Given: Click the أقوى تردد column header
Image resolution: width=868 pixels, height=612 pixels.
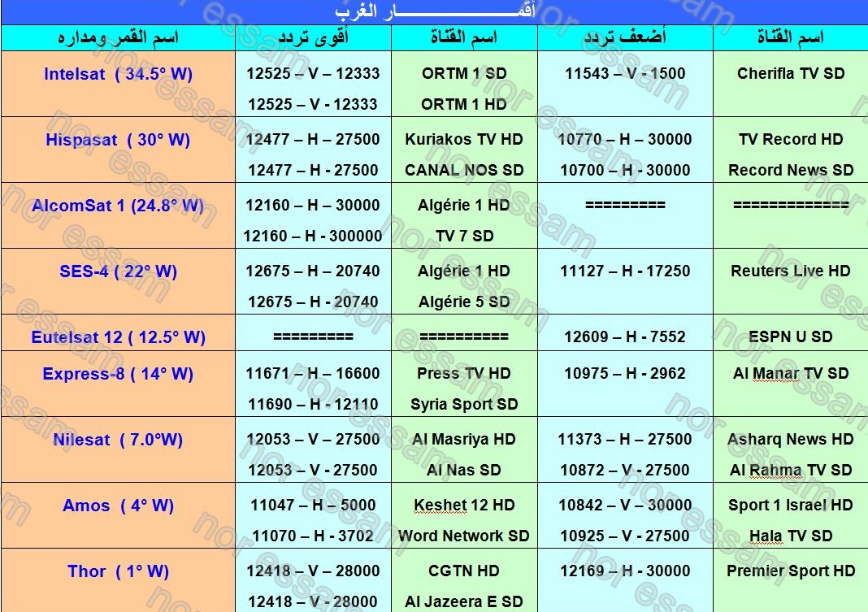Looking at the screenshot, I should pyautogui.click(x=313, y=37).
